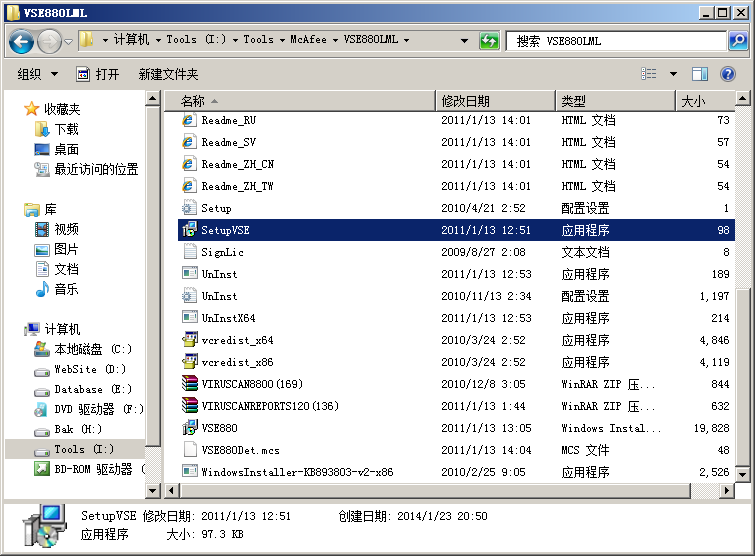
Task: Click the change view icon
Action: [x=648, y=74]
